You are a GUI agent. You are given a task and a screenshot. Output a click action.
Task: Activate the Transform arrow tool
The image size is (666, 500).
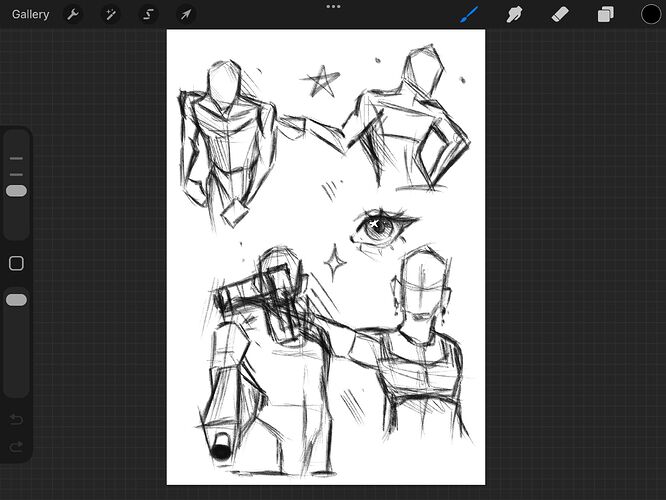pos(186,14)
